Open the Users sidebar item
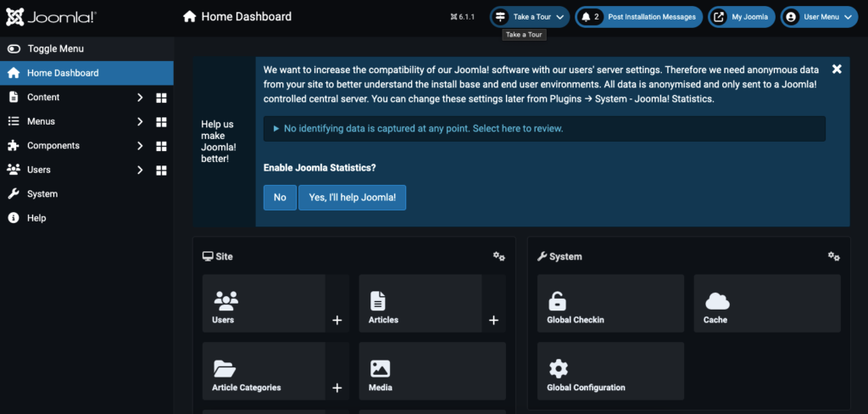Viewport: 868px width, 414px height. pos(39,170)
